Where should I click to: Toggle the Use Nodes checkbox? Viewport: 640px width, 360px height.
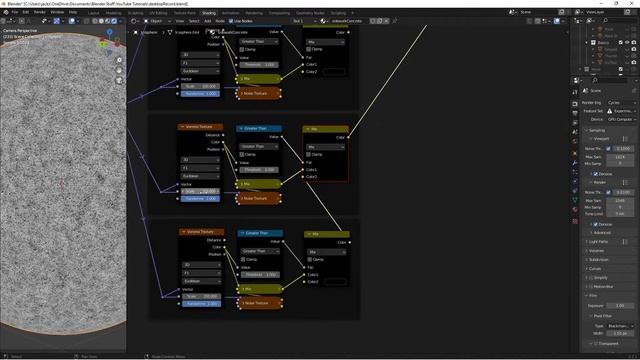pos(231,21)
